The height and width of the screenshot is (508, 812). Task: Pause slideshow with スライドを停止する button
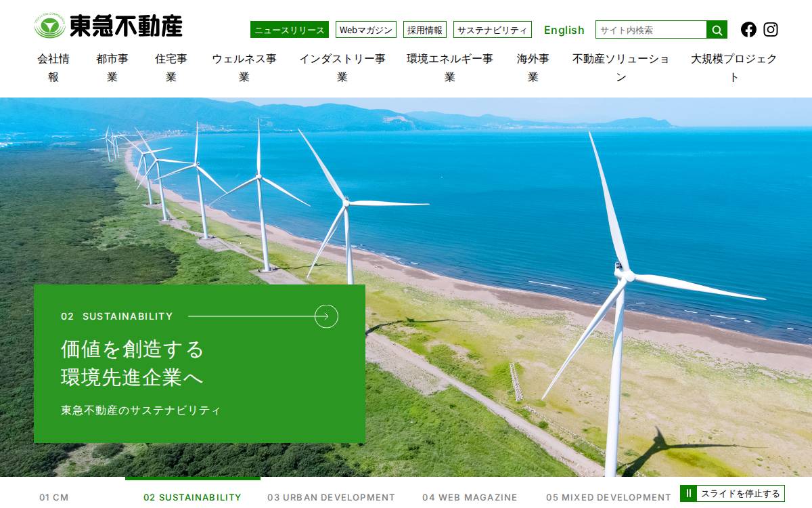point(732,493)
